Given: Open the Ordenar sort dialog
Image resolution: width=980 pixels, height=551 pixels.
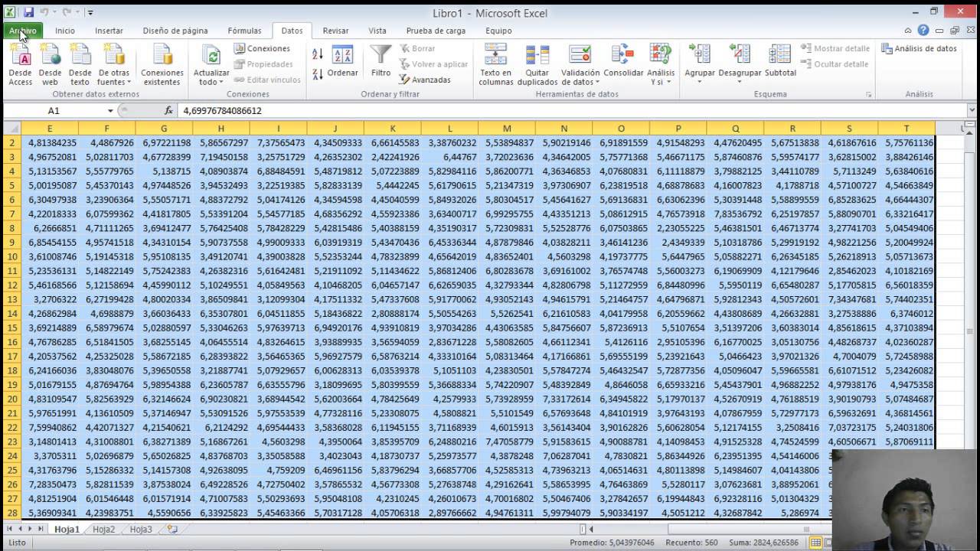Looking at the screenshot, I should point(342,61).
